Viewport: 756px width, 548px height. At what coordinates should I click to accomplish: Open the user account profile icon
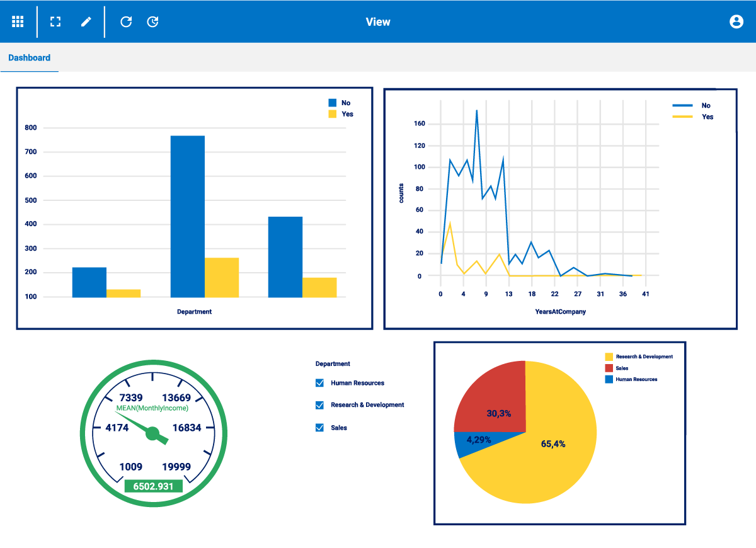click(x=736, y=21)
